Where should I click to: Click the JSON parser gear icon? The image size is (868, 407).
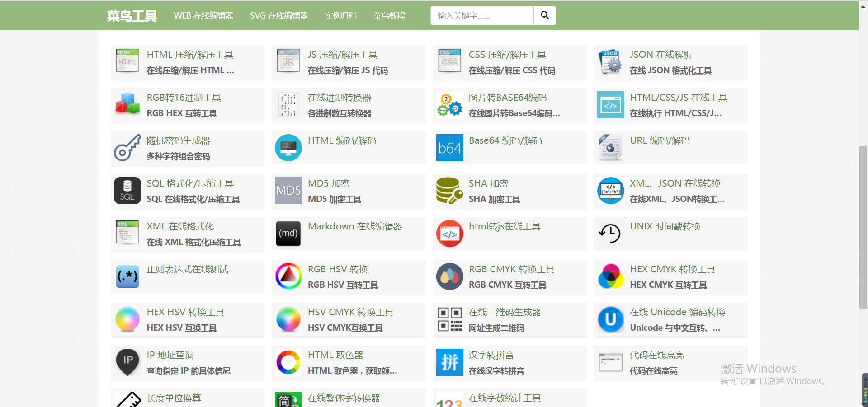[610, 62]
